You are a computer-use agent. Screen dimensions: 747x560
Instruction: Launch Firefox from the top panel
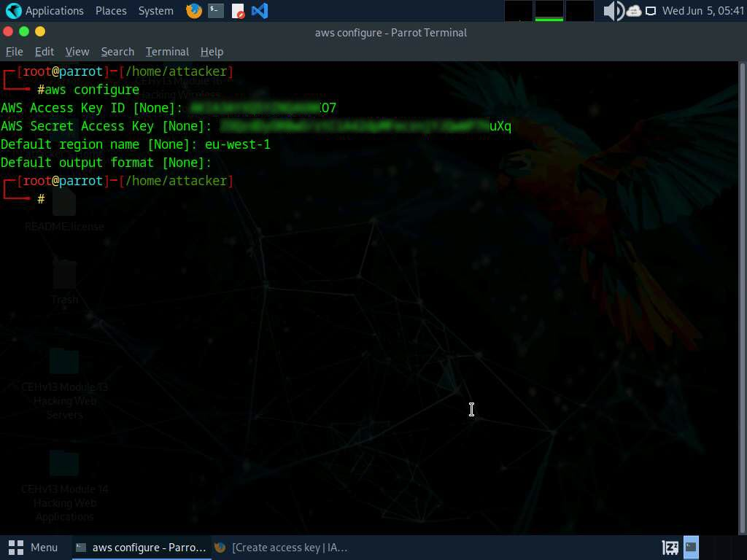pos(194,11)
